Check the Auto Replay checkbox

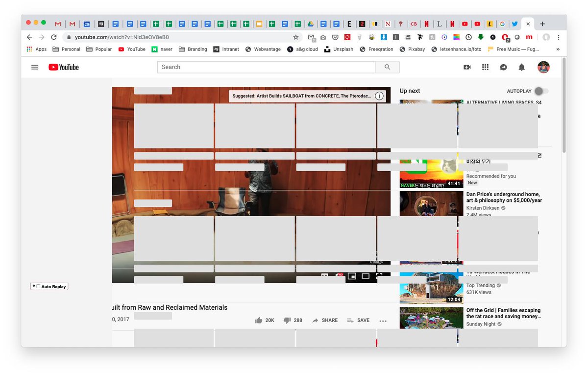(x=38, y=287)
